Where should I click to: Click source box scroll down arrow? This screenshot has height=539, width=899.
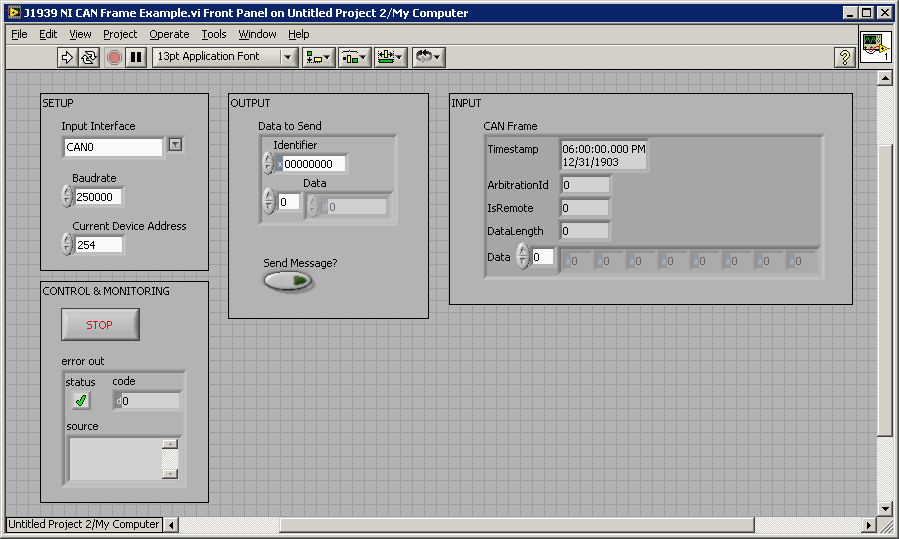[170, 474]
